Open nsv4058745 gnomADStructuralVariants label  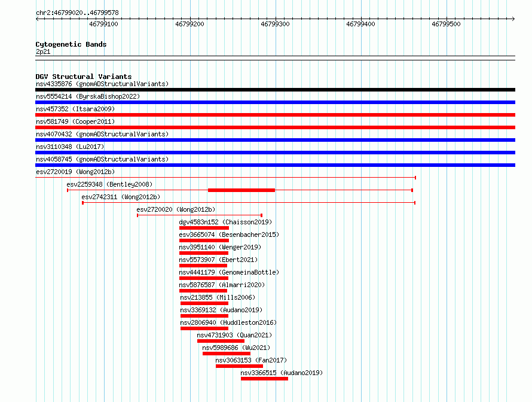pyautogui.click(x=102, y=159)
